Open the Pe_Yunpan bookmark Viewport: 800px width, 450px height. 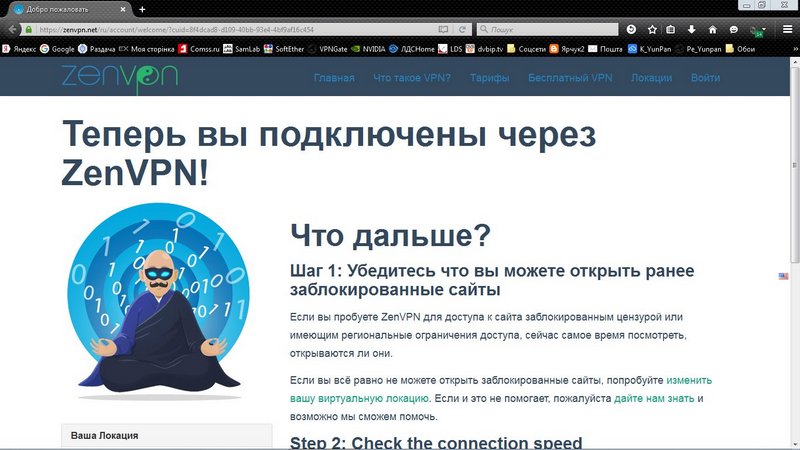pos(698,49)
